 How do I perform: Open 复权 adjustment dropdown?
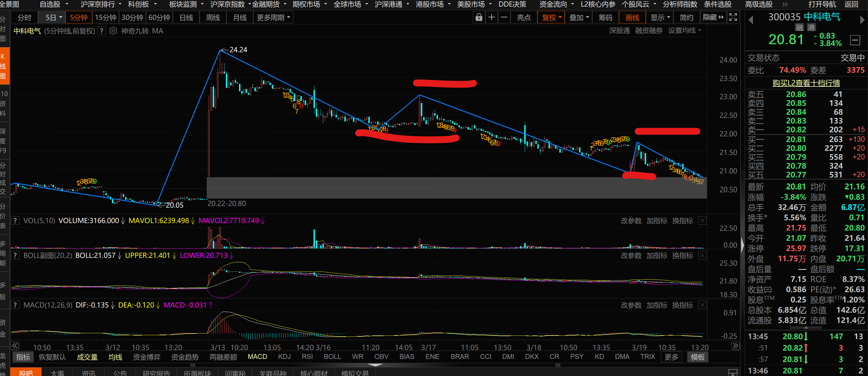pos(551,17)
